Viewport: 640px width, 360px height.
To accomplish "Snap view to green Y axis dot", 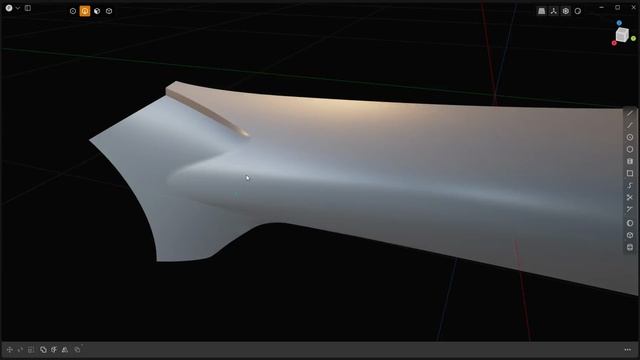I will pyautogui.click(x=633, y=38).
